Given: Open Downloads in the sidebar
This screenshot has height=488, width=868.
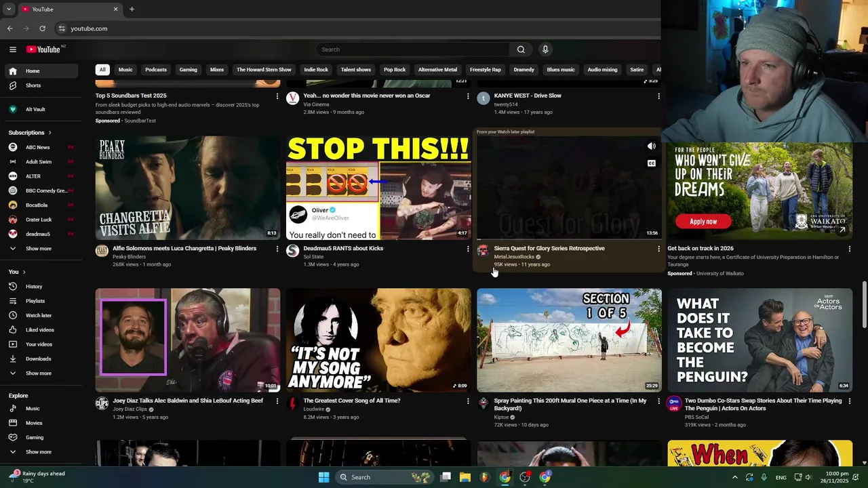Looking at the screenshot, I should pos(41,359).
